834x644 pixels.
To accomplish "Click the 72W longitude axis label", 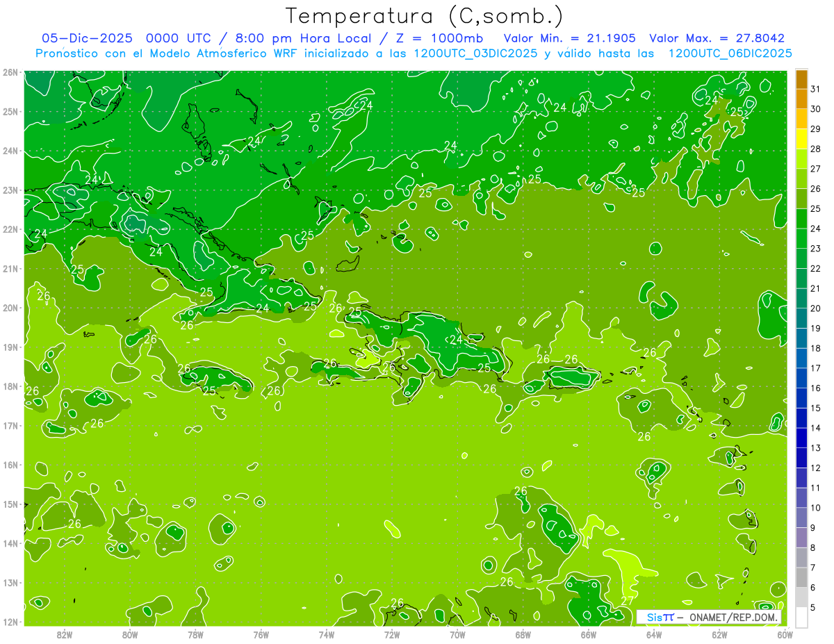I will [392, 634].
